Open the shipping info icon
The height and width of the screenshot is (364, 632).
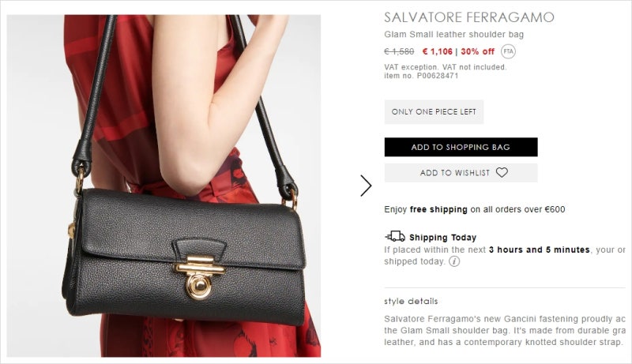pos(454,261)
